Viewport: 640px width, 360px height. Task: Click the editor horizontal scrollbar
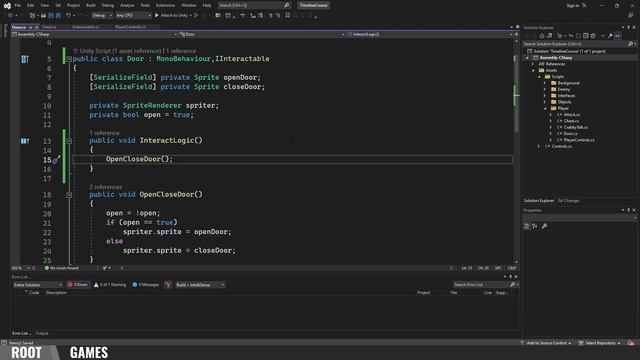pyautogui.click(x=286, y=268)
